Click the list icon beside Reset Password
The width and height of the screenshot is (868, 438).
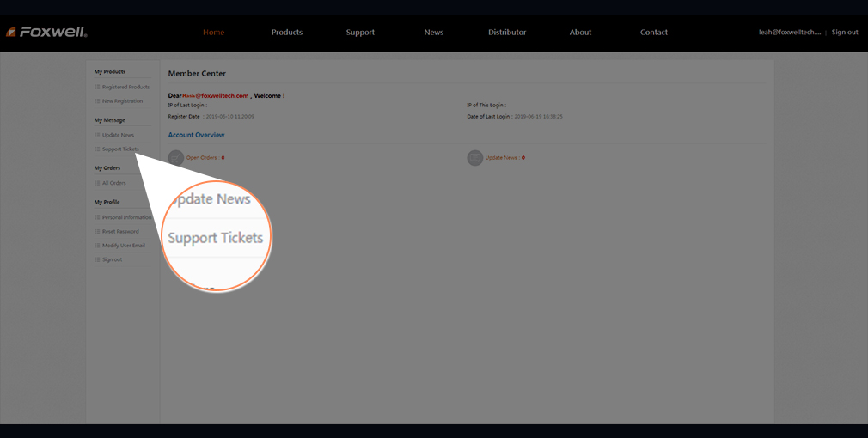tap(97, 232)
